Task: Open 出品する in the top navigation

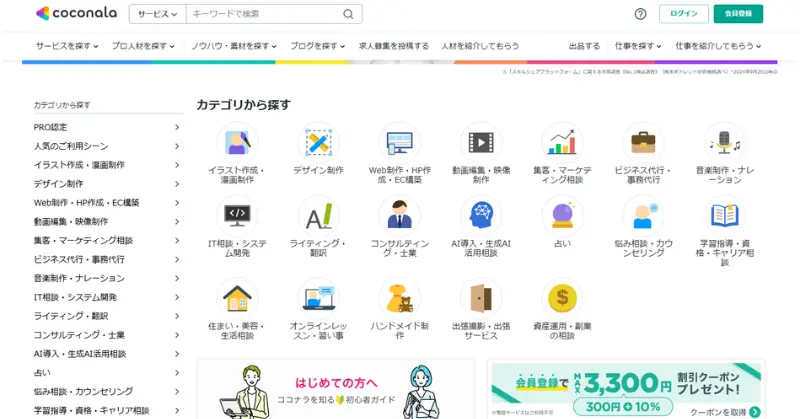Action: click(584, 46)
